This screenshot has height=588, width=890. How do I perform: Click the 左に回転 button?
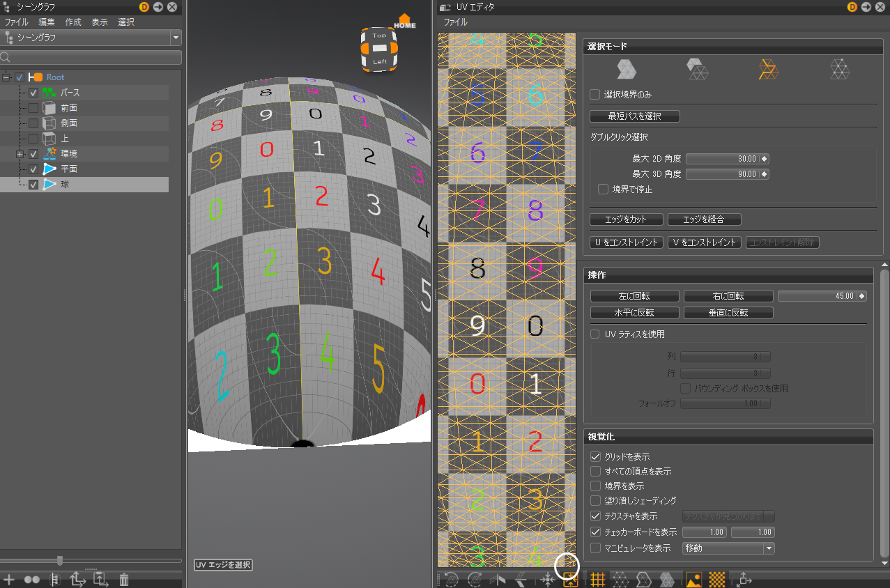pyautogui.click(x=634, y=295)
